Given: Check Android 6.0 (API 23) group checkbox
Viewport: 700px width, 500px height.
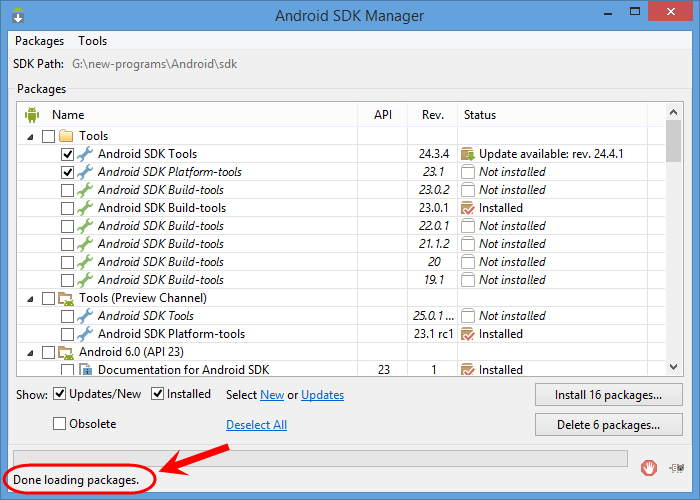Looking at the screenshot, I should coord(48,352).
